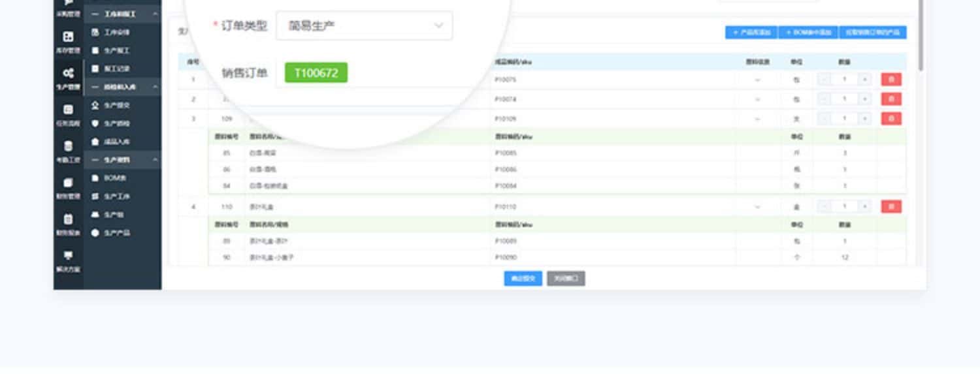
Task: Go to 成品入库 in the sidebar
Action: tap(116, 142)
